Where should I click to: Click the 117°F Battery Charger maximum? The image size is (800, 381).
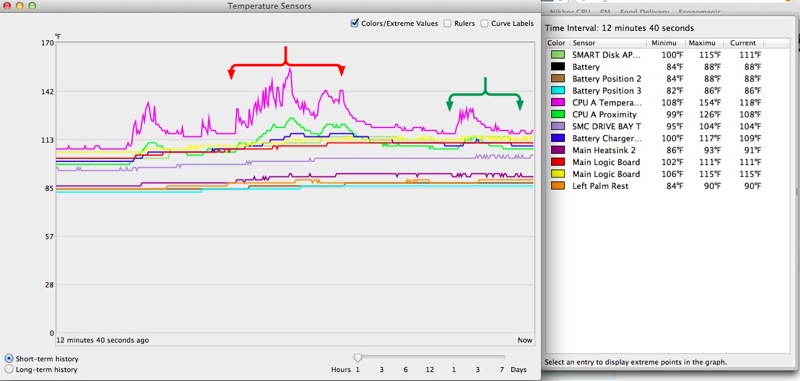tap(710, 138)
